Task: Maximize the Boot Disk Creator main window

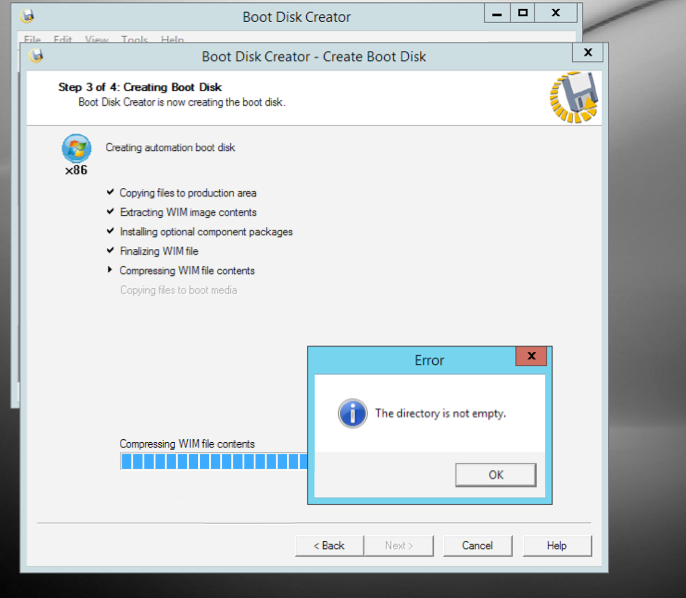Action: pos(522,13)
